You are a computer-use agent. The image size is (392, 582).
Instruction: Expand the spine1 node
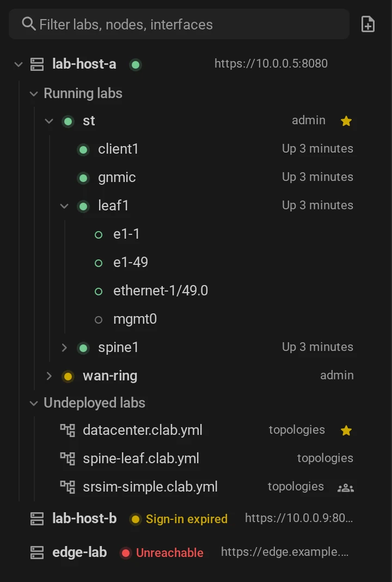[64, 348]
